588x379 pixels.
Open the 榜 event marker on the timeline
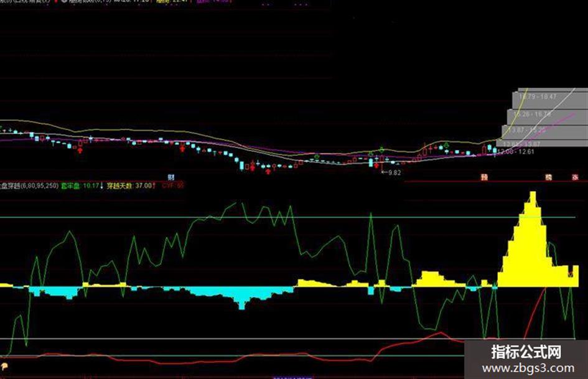pyautogui.click(x=548, y=177)
